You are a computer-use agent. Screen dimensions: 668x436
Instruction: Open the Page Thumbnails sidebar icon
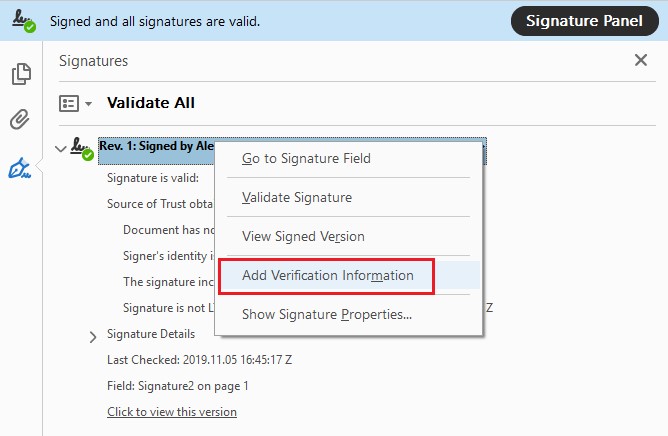click(x=21, y=74)
